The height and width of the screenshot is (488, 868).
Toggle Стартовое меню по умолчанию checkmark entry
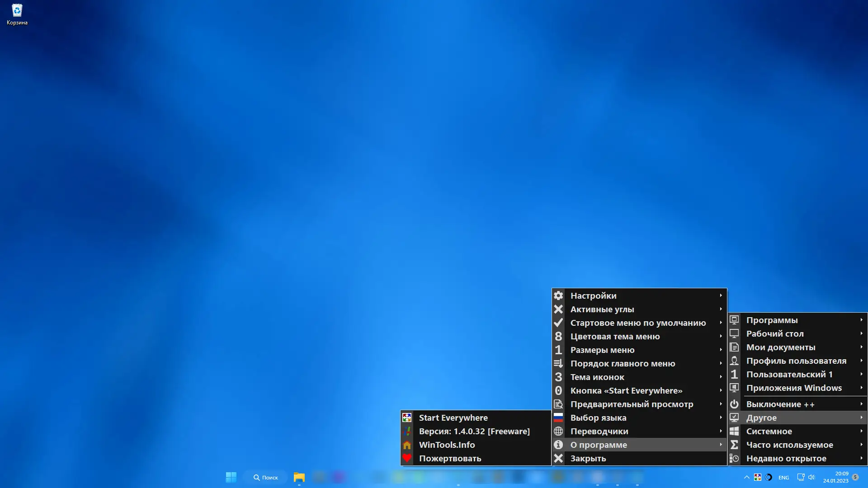coord(637,323)
